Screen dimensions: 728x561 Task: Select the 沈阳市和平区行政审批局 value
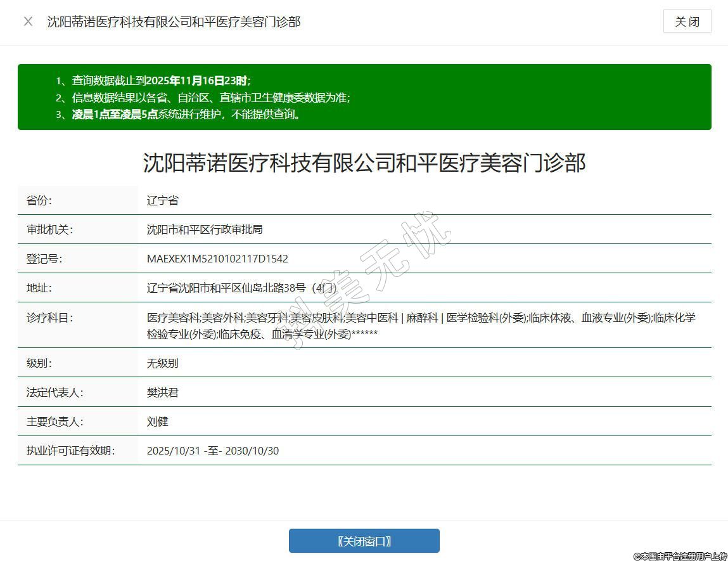coord(205,229)
